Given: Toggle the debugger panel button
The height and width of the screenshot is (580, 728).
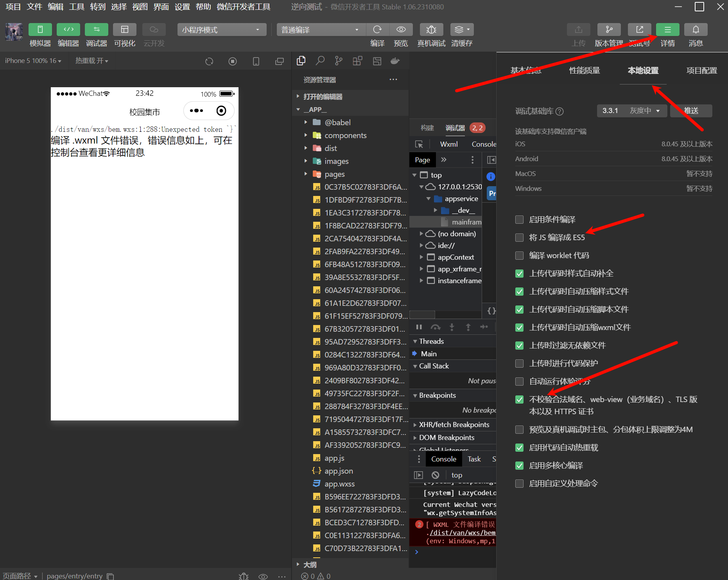Looking at the screenshot, I should (x=97, y=30).
